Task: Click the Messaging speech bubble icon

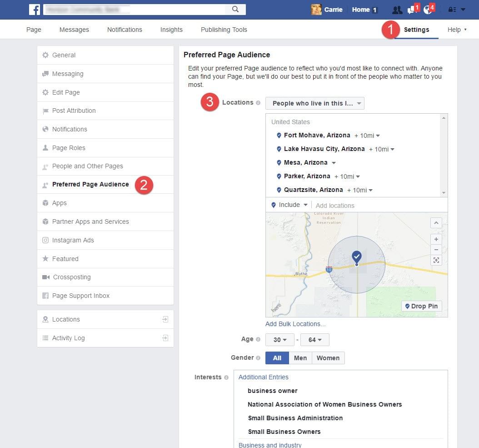Action: pyautogui.click(x=45, y=74)
